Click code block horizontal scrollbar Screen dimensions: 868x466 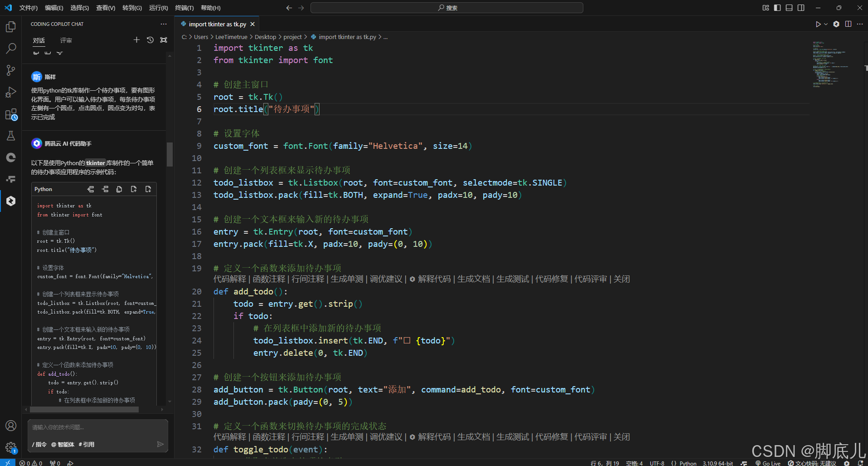click(x=84, y=409)
